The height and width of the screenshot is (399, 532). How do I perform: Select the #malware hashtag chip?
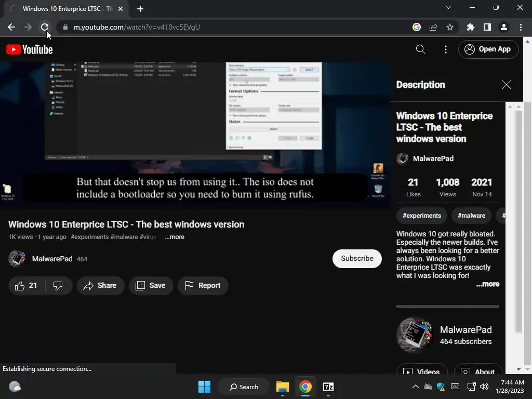point(471,216)
